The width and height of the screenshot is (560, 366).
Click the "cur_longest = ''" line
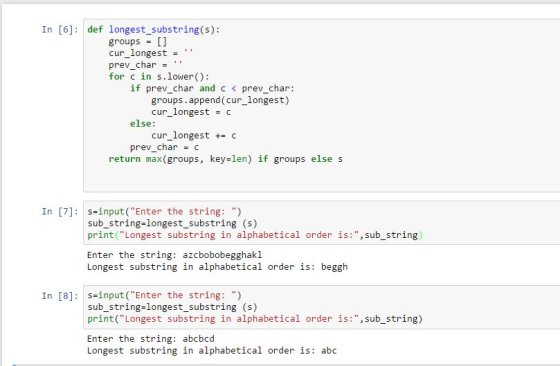(x=151, y=53)
